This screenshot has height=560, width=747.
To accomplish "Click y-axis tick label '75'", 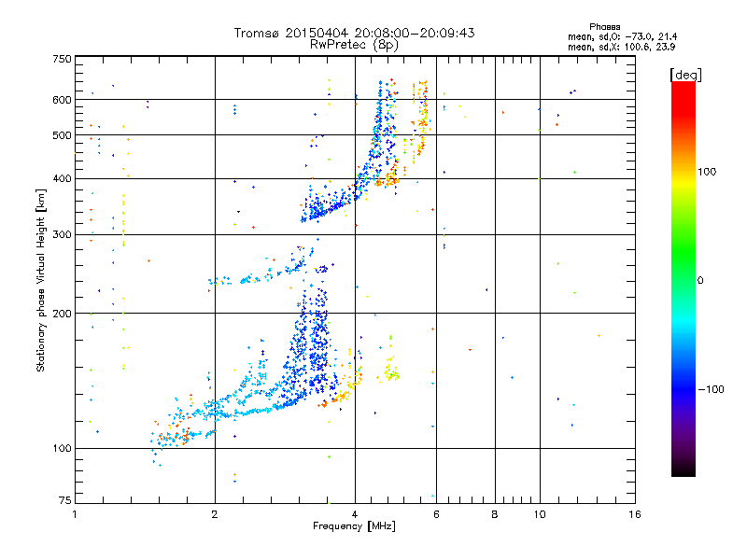I will click(65, 500).
